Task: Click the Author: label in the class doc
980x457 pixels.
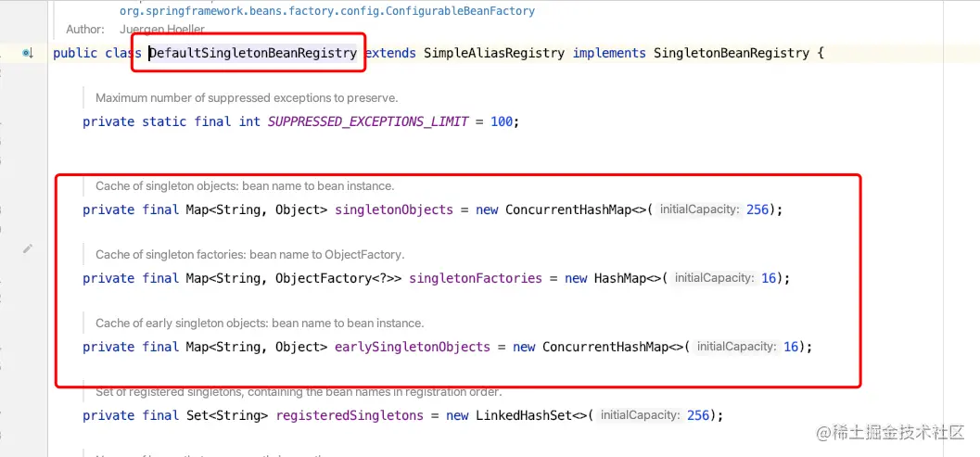Action: pyautogui.click(x=85, y=30)
